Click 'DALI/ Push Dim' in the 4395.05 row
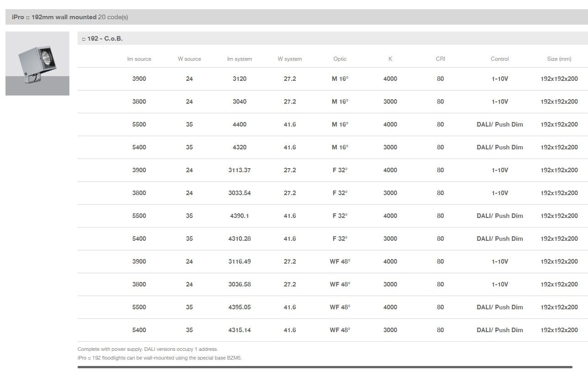 click(x=500, y=307)
